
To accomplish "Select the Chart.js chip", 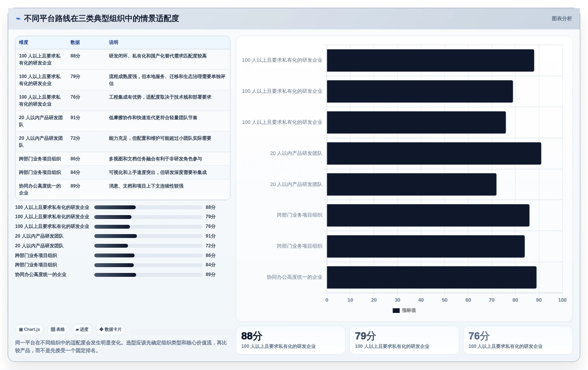I will [x=29, y=329].
